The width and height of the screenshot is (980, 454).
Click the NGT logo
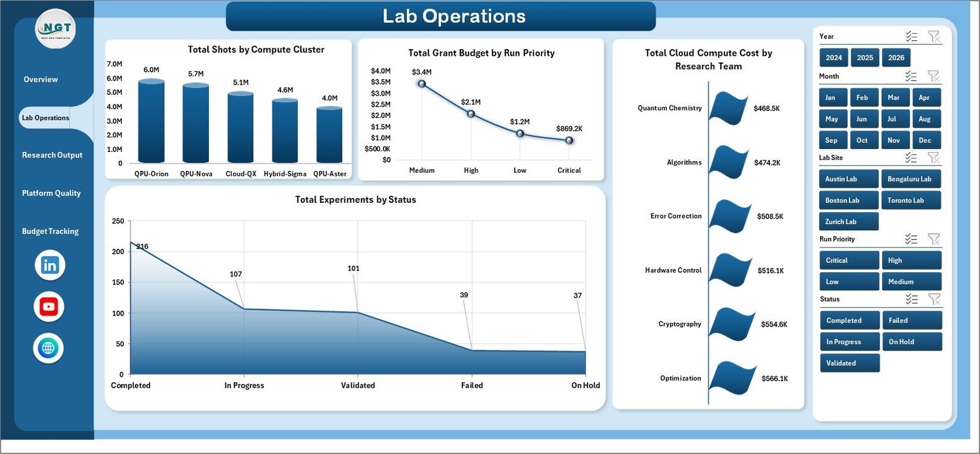click(x=56, y=29)
